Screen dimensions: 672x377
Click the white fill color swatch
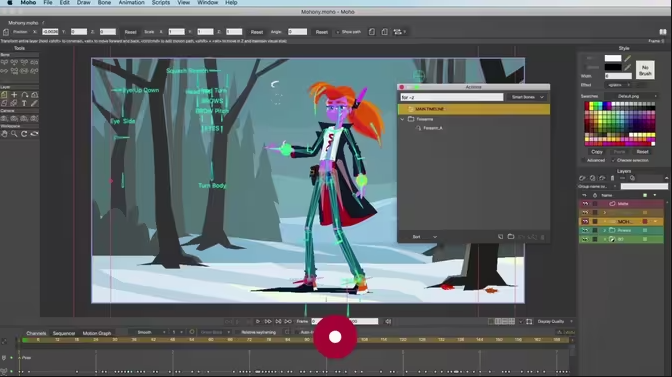tap(613, 58)
